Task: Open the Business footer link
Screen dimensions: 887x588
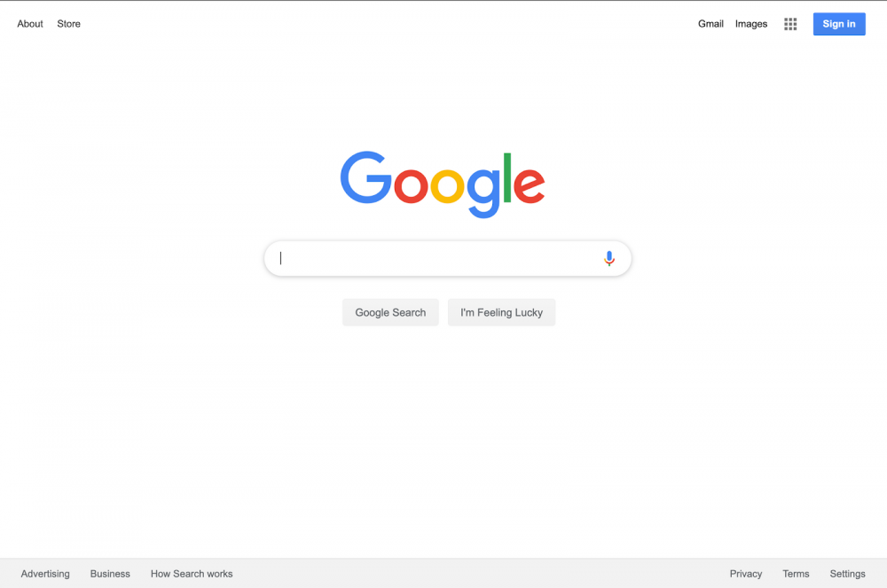Action: click(x=110, y=574)
